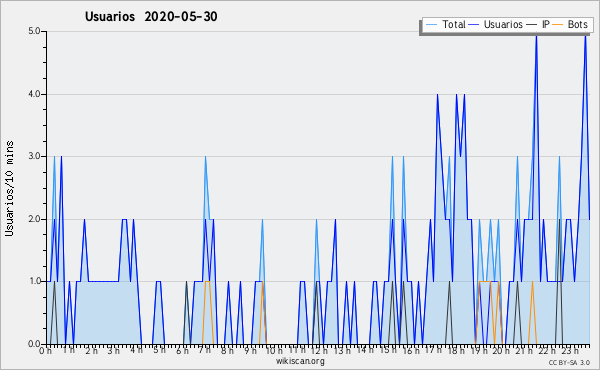The image size is (600, 370).
Task: Select the 'Bots' legend entry
Action: click(577, 24)
